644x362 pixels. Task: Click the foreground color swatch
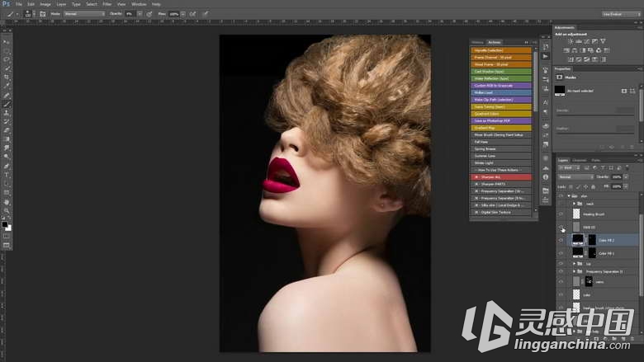[4, 224]
